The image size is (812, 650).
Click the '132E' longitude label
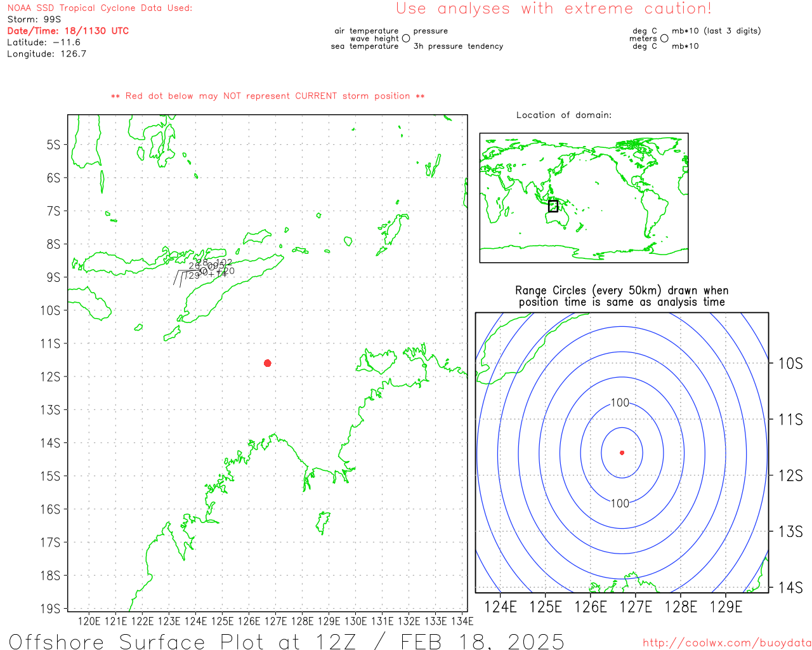coord(409,621)
